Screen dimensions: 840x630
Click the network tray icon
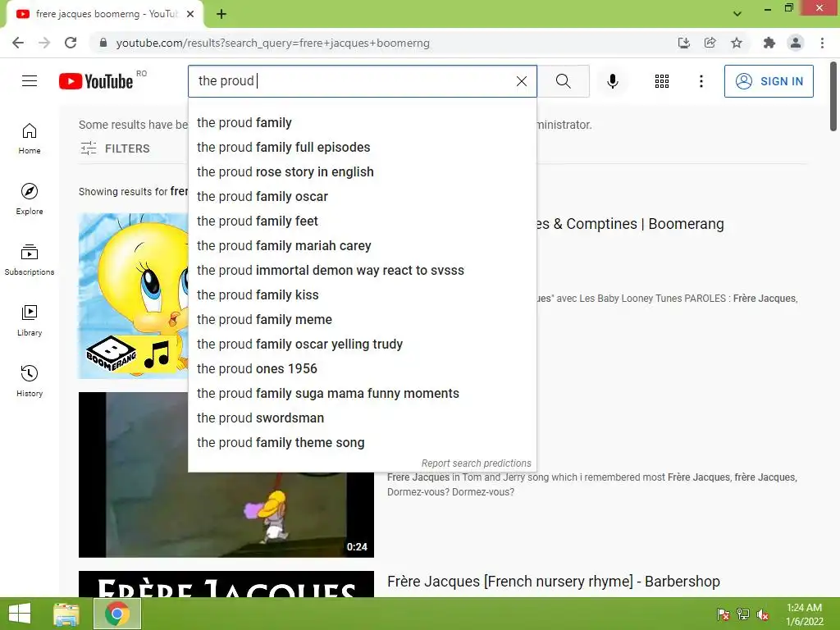click(x=743, y=614)
